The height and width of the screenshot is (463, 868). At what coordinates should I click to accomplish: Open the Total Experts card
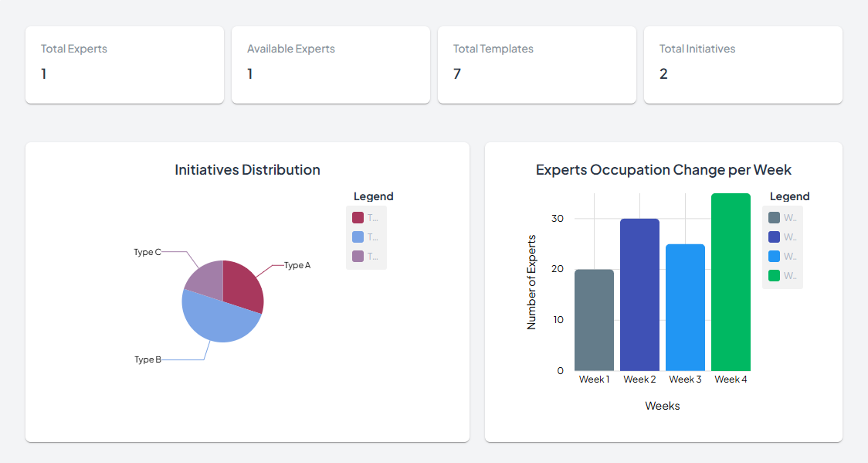coord(124,65)
